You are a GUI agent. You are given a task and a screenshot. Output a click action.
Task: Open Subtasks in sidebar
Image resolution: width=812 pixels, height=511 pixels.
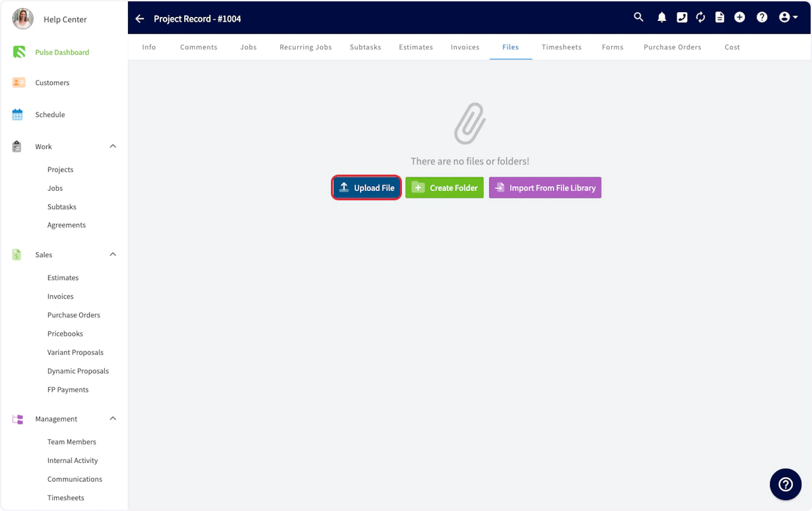pyautogui.click(x=62, y=206)
